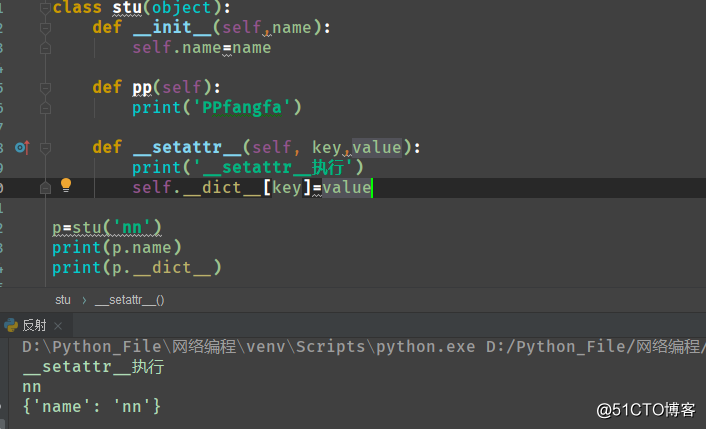Click fold end marker at self.name=name line
This screenshot has width=706, height=429.
click(45, 48)
